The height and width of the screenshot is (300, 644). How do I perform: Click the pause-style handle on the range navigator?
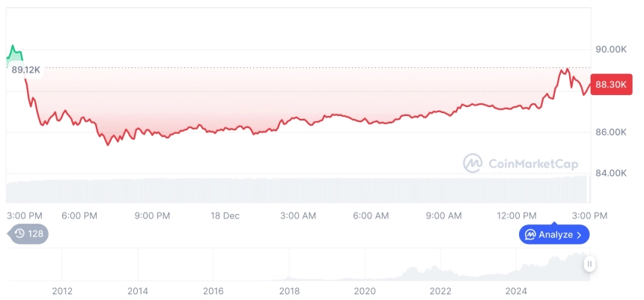coord(590,263)
